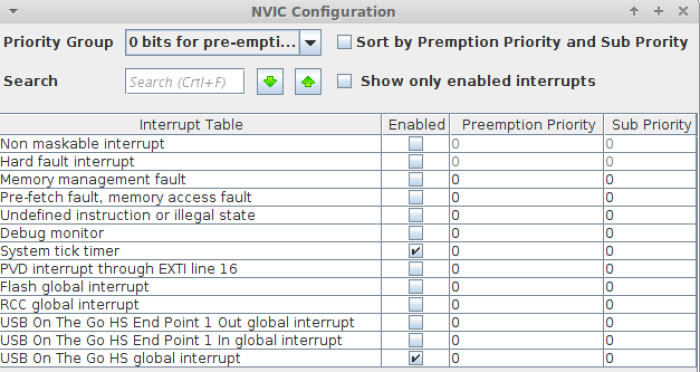Uncheck USB On The Go HS global interrupt

point(416,358)
